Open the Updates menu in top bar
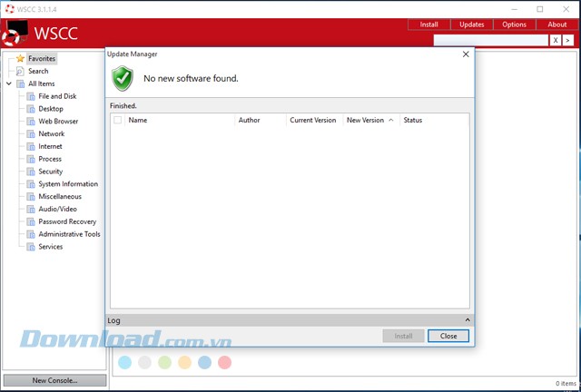Image resolution: width=581 pixels, height=392 pixels. 472,24
